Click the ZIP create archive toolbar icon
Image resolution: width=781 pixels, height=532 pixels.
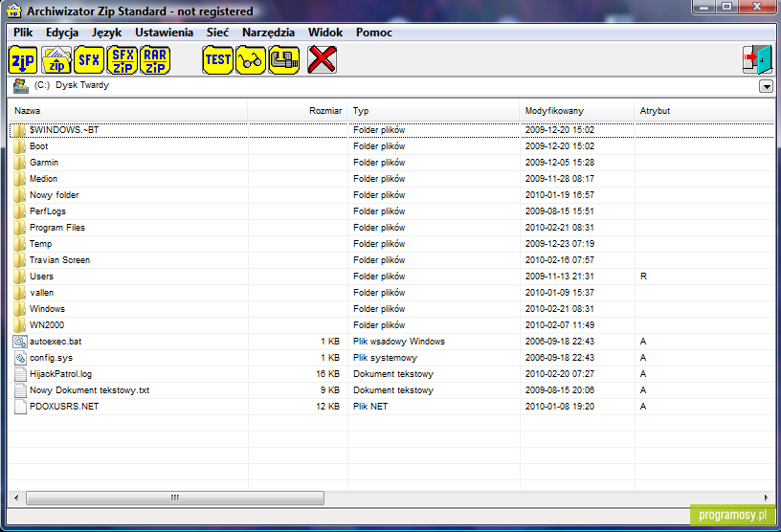click(23, 59)
